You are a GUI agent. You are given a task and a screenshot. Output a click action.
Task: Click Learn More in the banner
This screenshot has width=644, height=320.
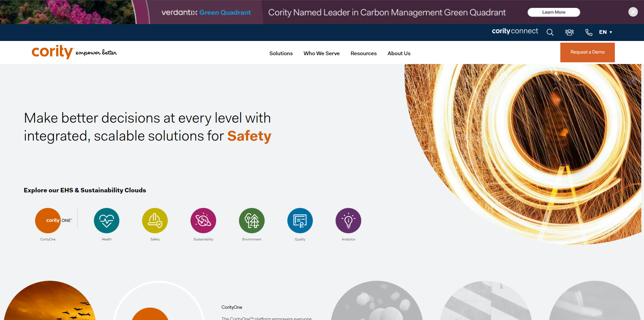point(554,12)
